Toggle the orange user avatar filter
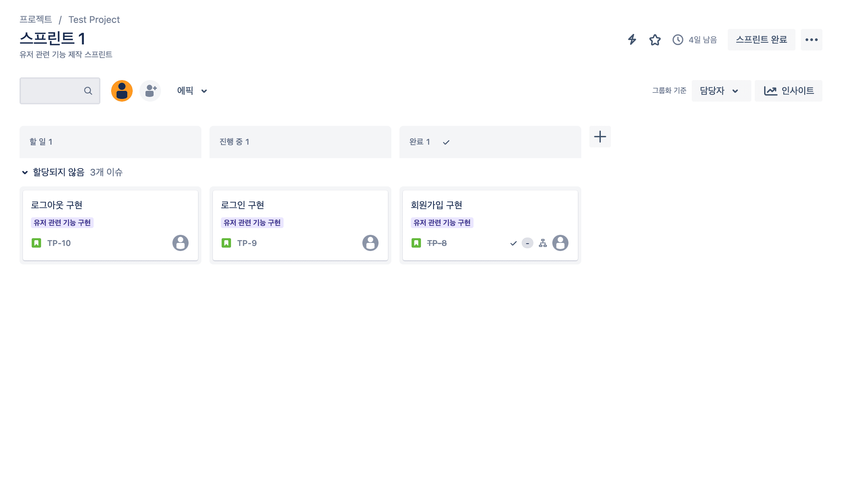848x504 pixels. [x=122, y=91]
